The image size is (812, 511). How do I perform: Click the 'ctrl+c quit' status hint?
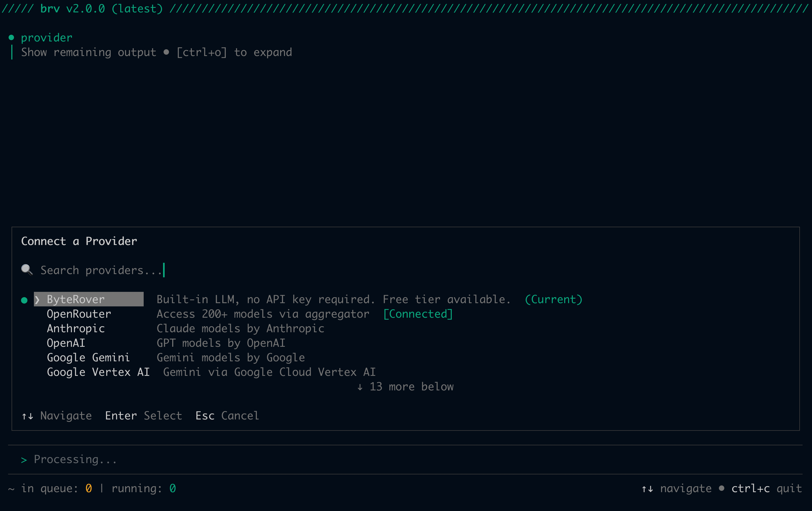pos(767,488)
